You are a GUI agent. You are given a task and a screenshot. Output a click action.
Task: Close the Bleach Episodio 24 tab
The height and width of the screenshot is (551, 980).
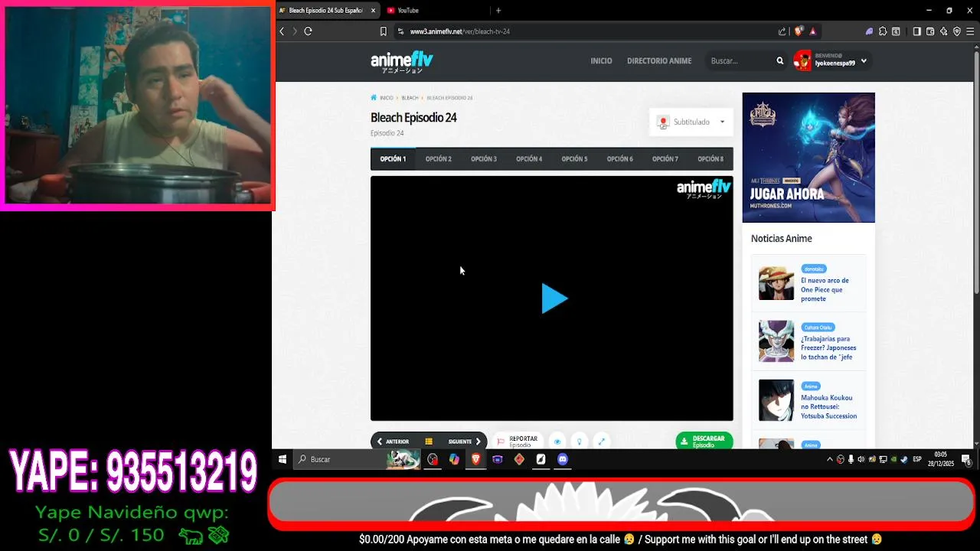click(373, 11)
